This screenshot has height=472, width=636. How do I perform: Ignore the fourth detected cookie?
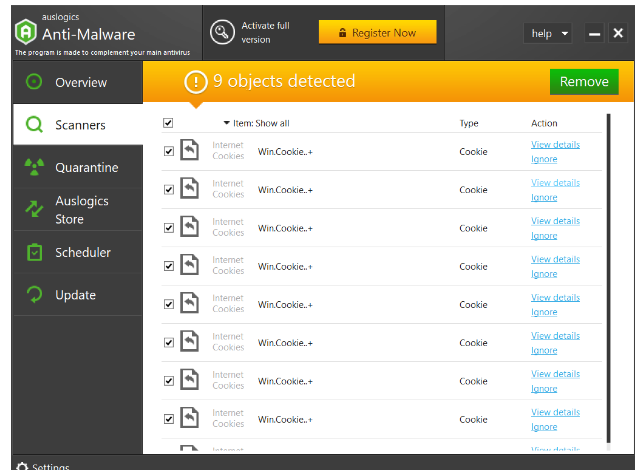pyautogui.click(x=544, y=274)
